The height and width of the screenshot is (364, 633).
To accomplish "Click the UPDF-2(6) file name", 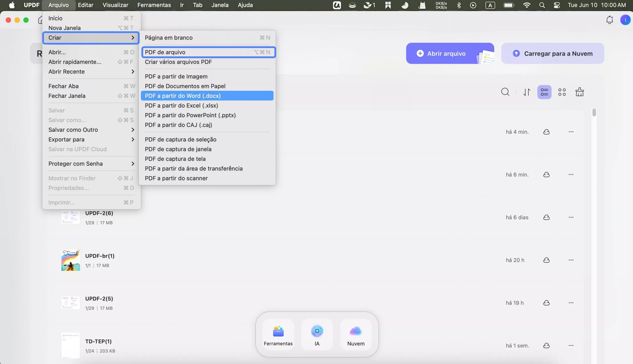I will (x=99, y=213).
